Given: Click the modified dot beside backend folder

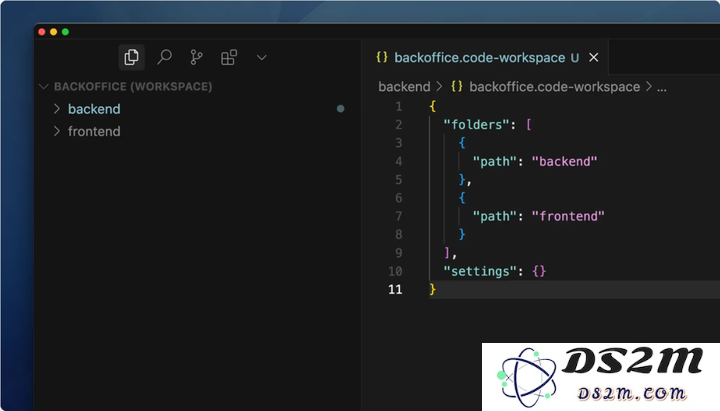Looking at the screenshot, I should (340, 109).
